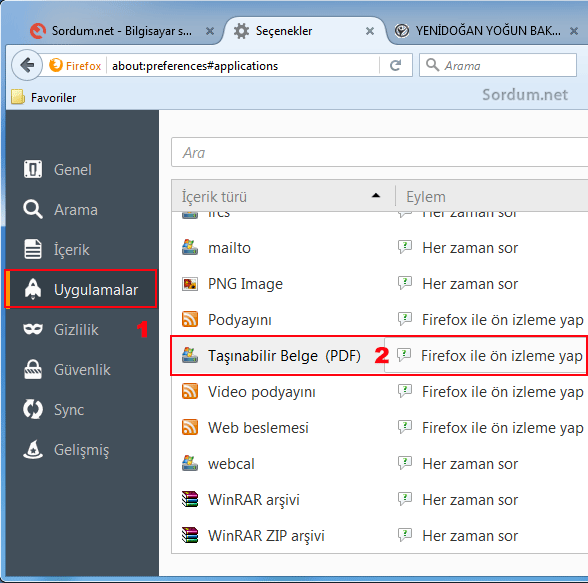Select the Web beslemesi row label
The image size is (588, 583).
click(258, 428)
